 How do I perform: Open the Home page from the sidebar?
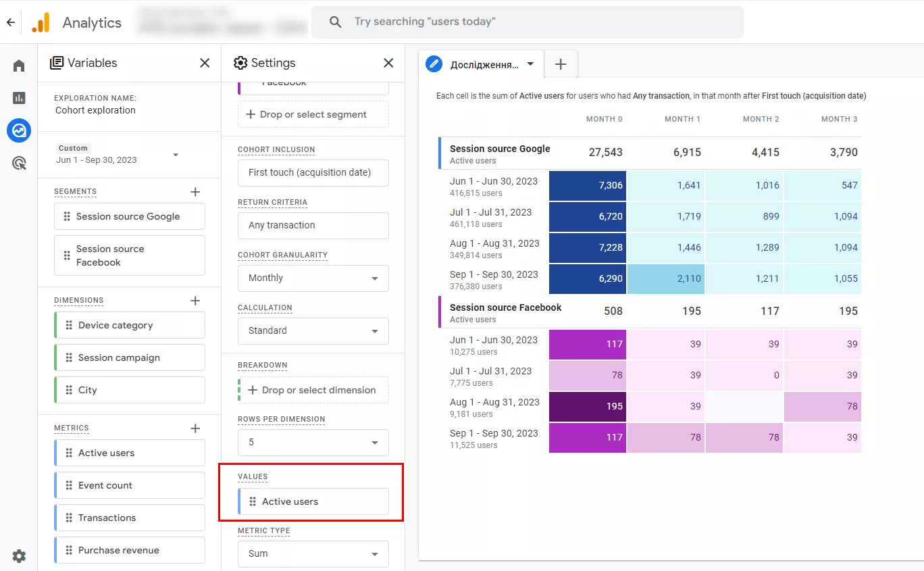(19, 66)
